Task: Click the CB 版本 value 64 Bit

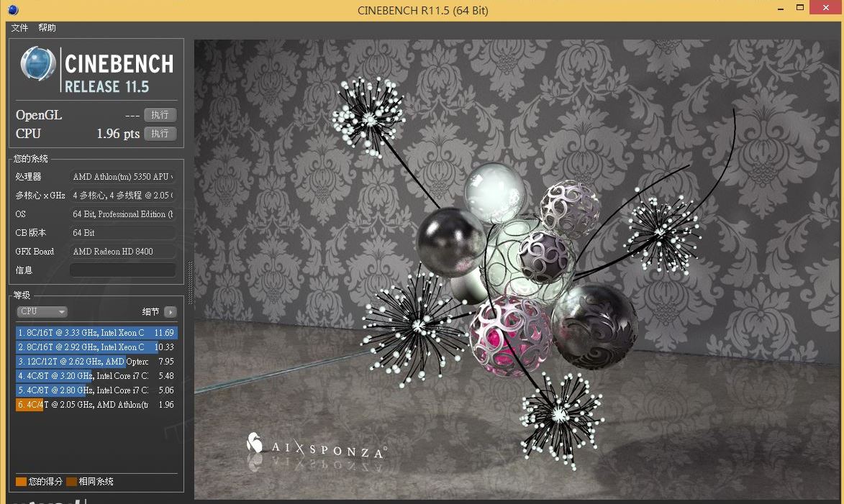Action: pos(123,233)
